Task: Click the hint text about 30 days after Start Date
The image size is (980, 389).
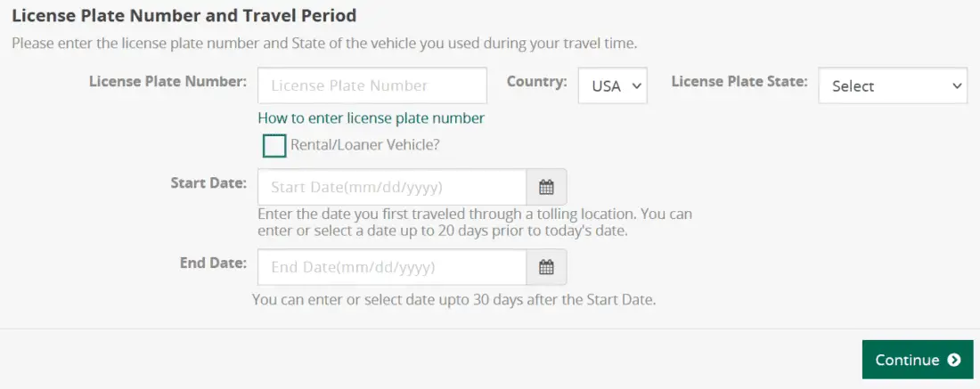Action: tap(454, 299)
